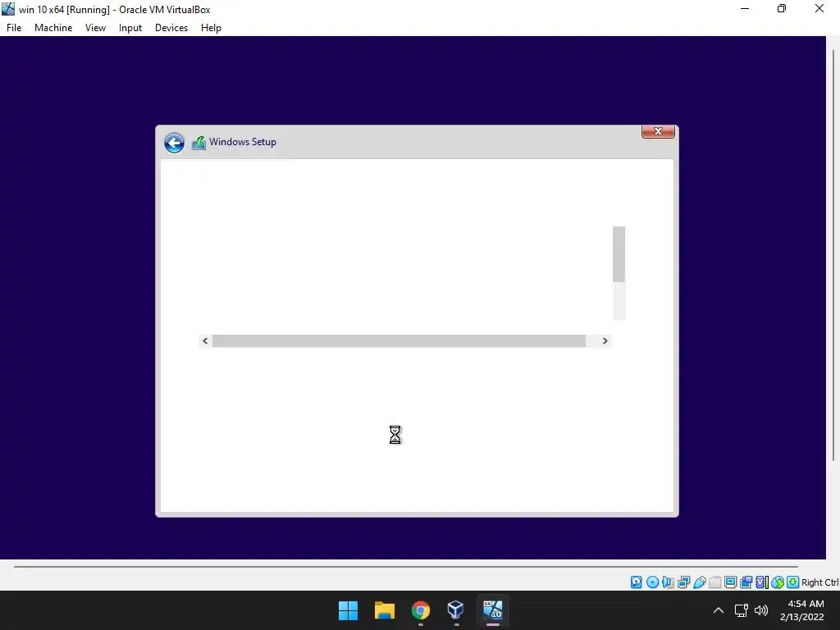
Task: Show hidden system tray icons
Action: 719,610
